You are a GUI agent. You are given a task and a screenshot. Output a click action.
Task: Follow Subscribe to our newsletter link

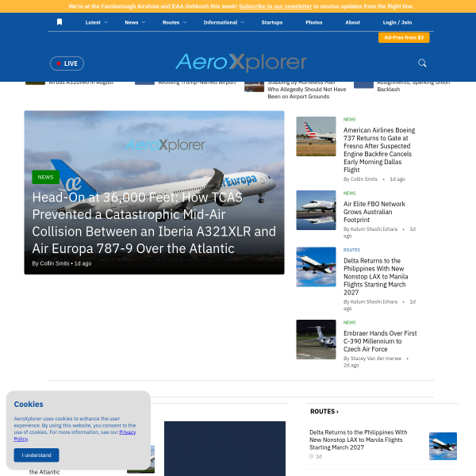[x=275, y=6]
